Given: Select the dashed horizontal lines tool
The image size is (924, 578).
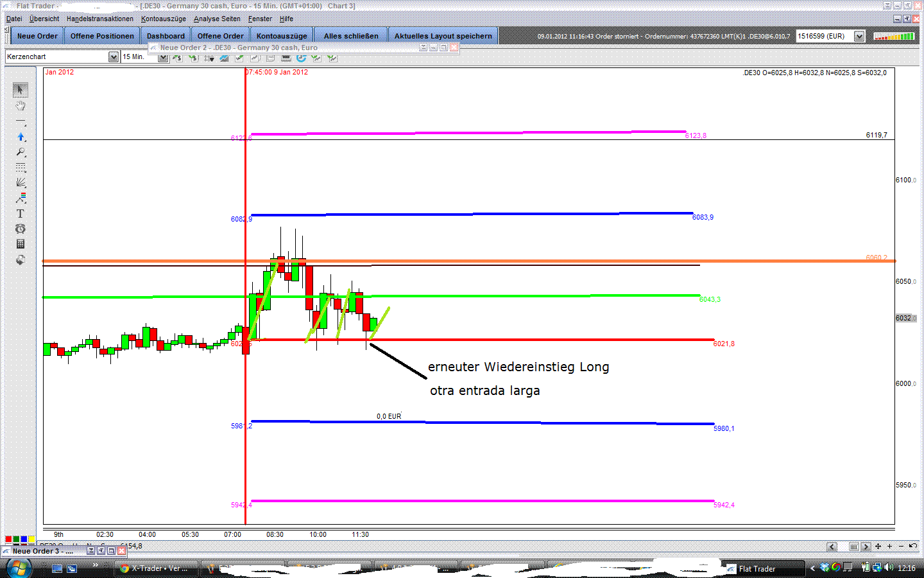Looking at the screenshot, I should point(21,168).
